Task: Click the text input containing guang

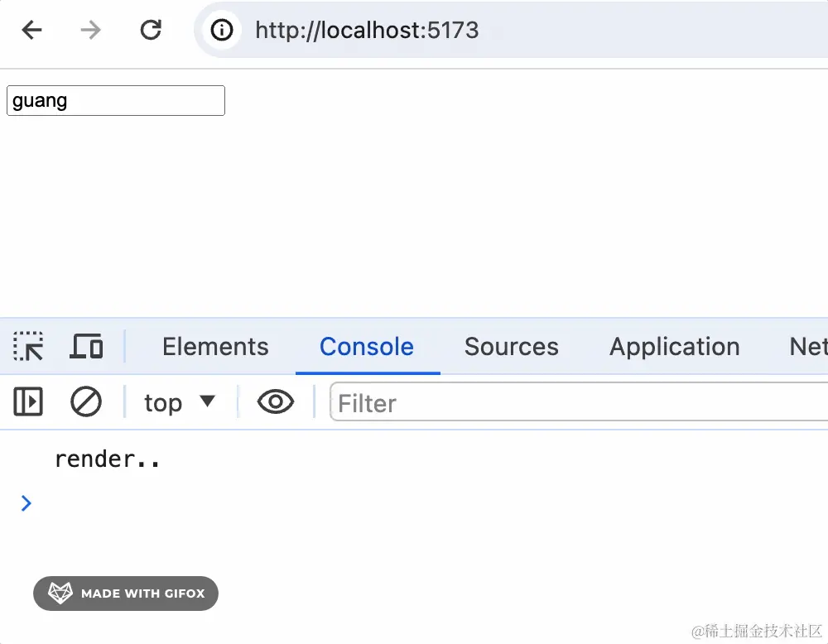Action: tap(116, 100)
